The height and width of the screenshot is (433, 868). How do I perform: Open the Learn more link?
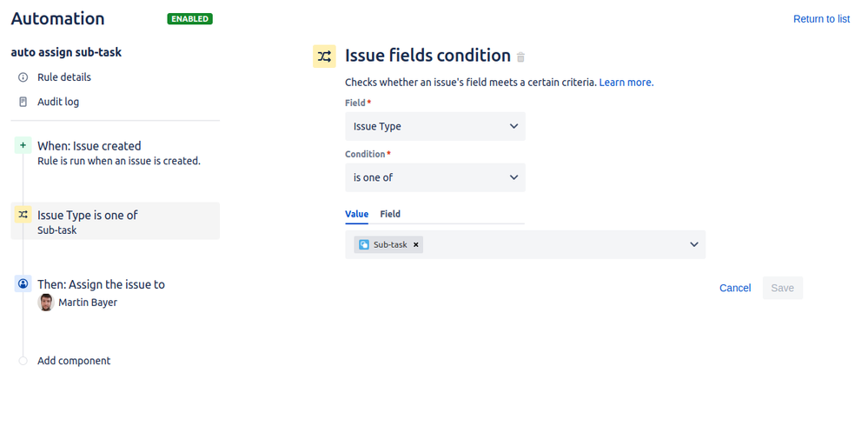(x=626, y=83)
